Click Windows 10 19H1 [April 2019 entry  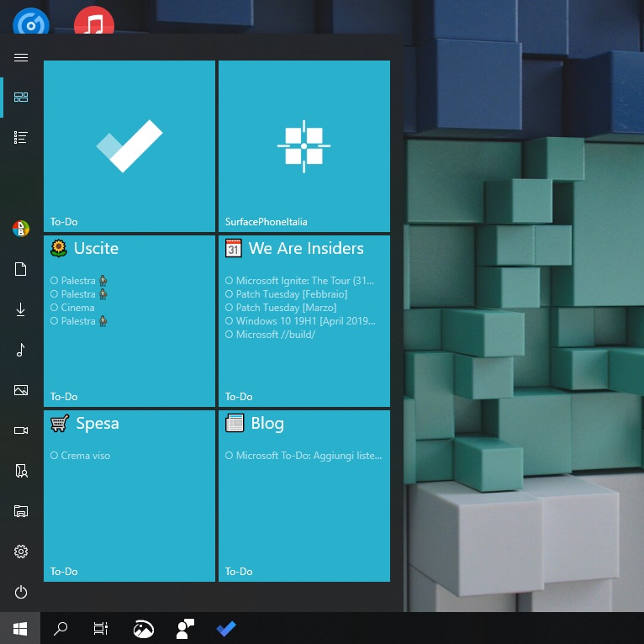click(x=300, y=321)
